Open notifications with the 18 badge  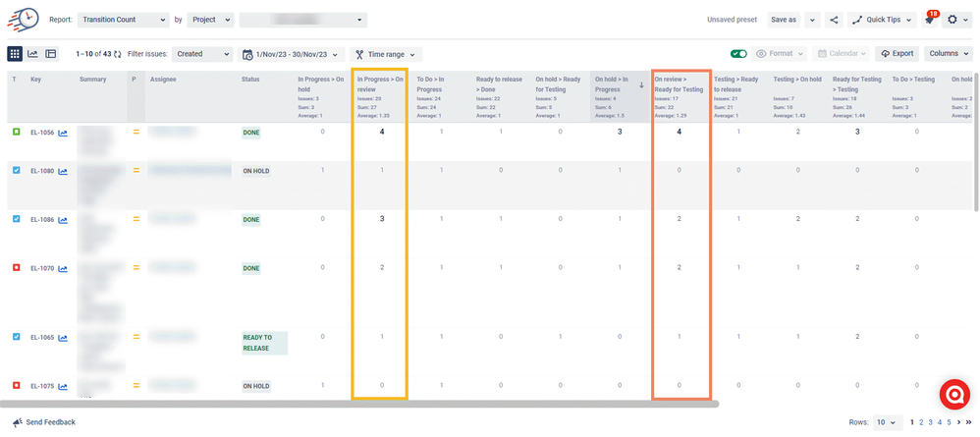[x=929, y=19]
